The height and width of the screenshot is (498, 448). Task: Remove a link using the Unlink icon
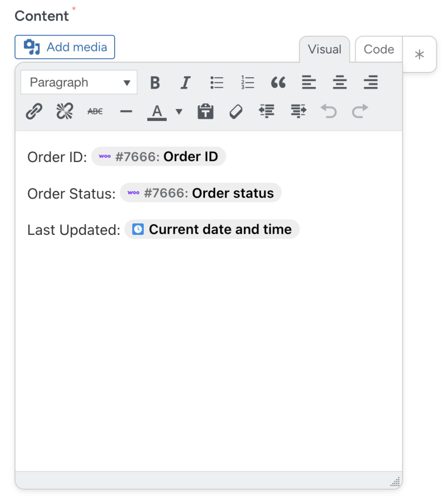[64, 111]
